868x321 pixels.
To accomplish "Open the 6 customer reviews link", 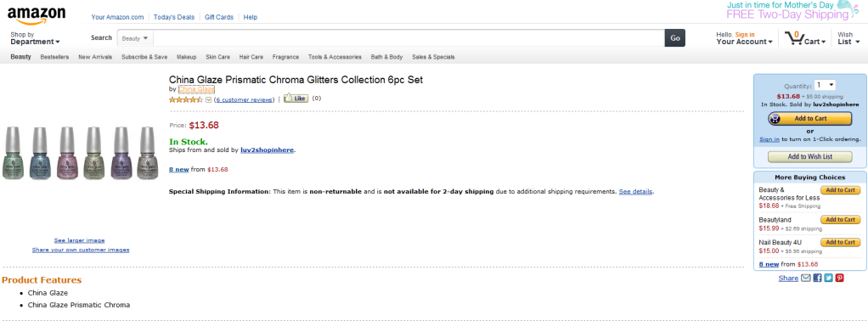I will (x=244, y=99).
